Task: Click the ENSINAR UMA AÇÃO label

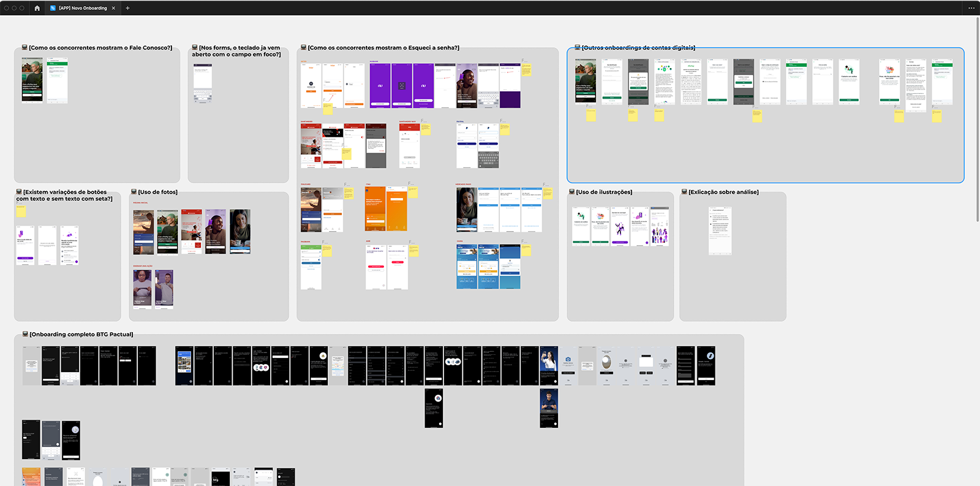Action: [143, 266]
